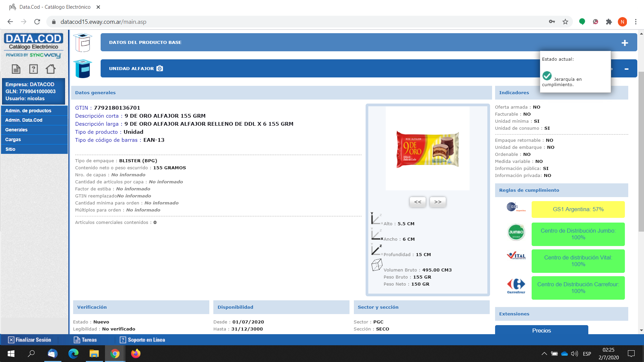The width and height of the screenshot is (644, 362).
Task: Open Tareas in bottom bar
Action: point(85,340)
